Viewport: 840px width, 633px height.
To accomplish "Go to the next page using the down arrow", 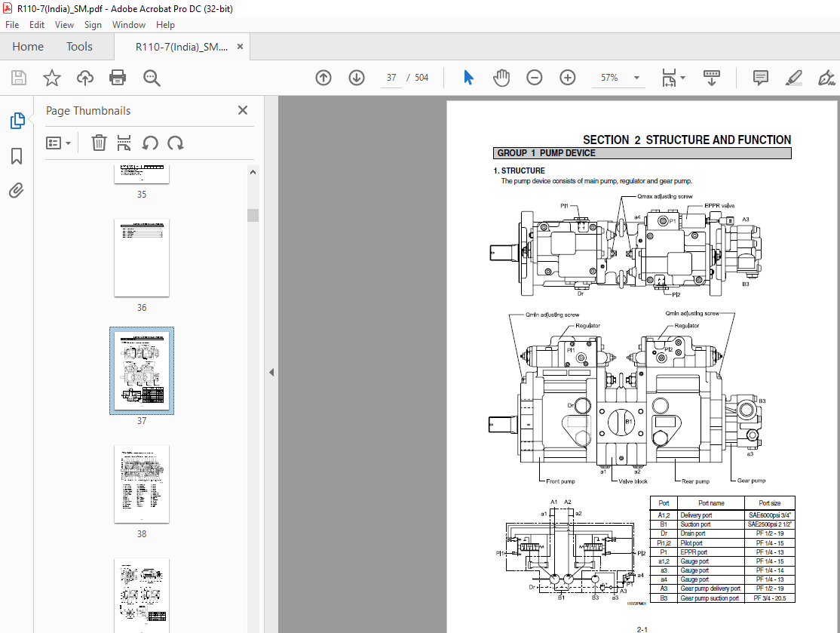I will 357,78.
